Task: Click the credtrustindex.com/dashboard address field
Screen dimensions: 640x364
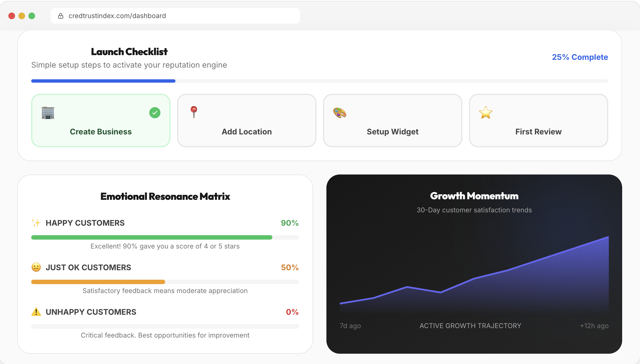Action: 175,16
